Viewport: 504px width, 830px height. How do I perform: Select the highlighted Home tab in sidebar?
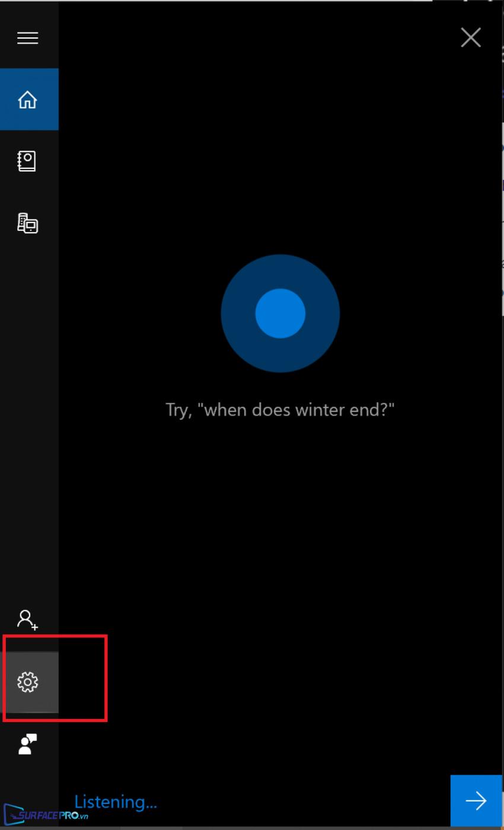click(29, 99)
